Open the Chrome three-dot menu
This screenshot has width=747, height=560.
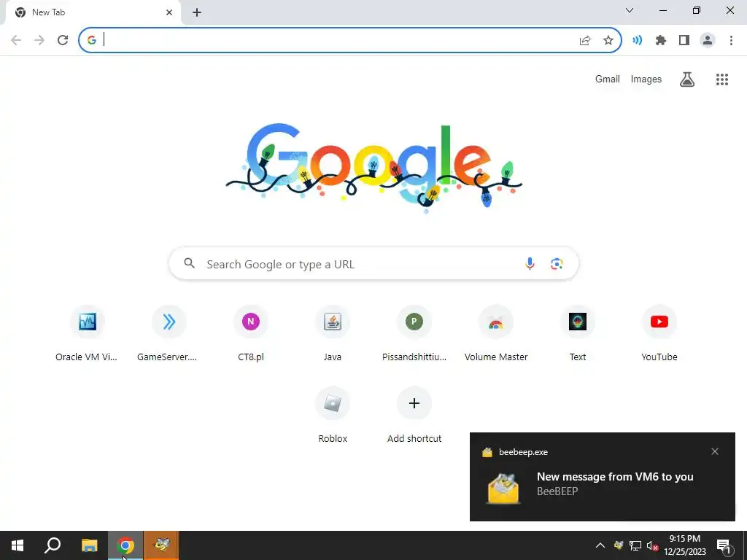pos(731,41)
